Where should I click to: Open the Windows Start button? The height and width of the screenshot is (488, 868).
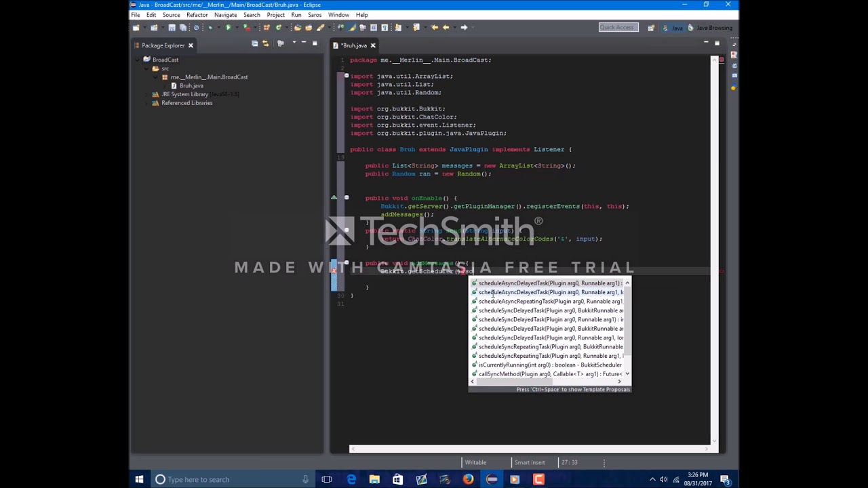click(139, 480)
